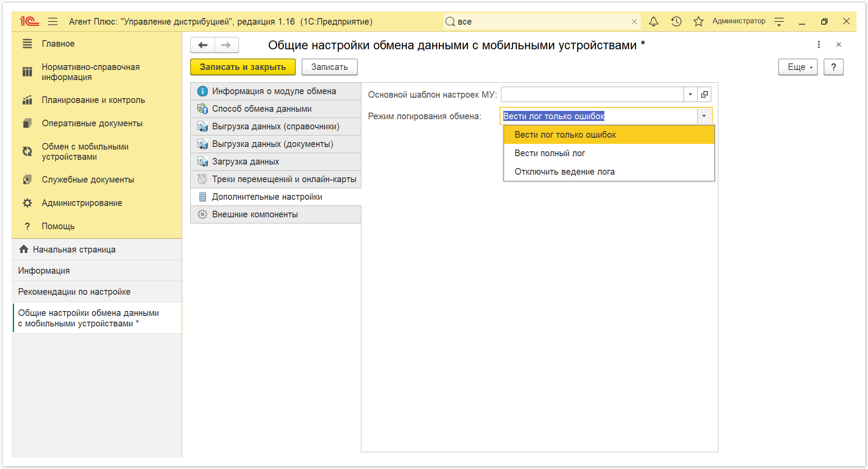
Task: Open selected template with open-form icon
Action: click(x=704, y=94)
